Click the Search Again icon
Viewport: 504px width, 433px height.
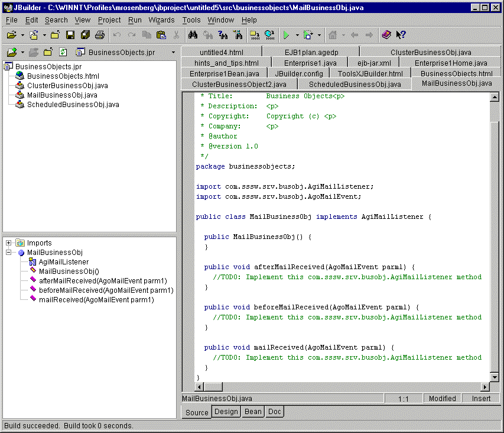pos(223,35)
